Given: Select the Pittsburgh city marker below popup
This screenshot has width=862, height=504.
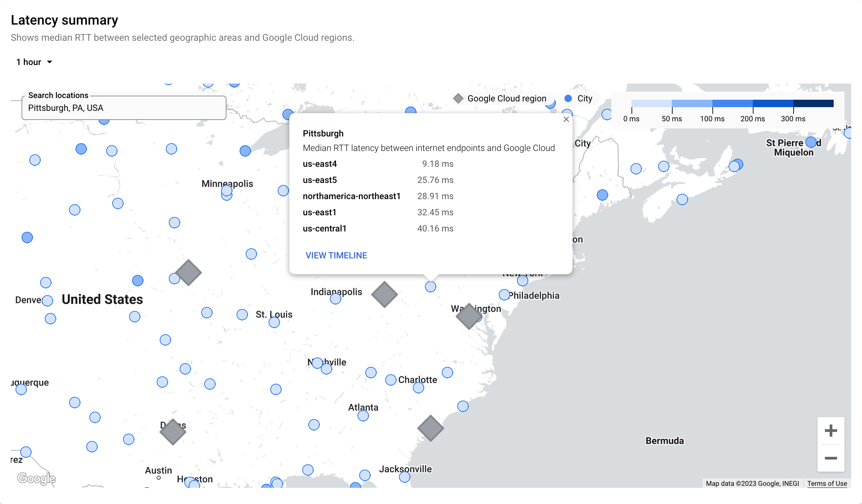Looking at the screenshot, I should click(x=430, y=287).
